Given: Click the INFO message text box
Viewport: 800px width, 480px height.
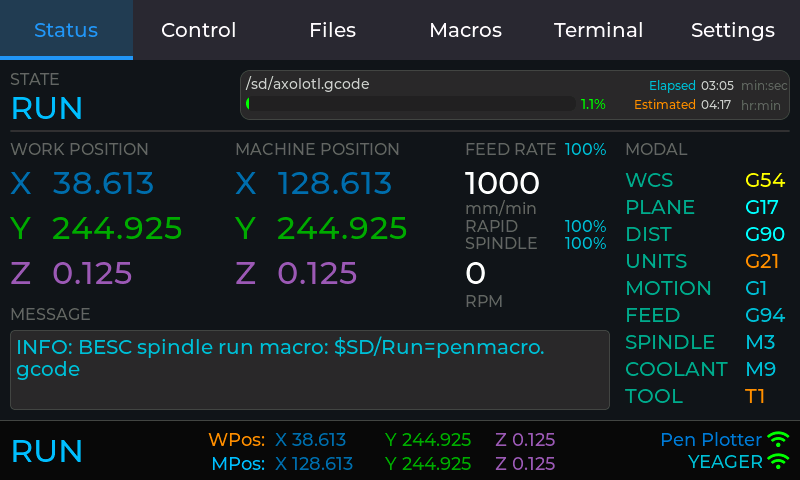Looking at the screenshot, I should tap(309, 370).
